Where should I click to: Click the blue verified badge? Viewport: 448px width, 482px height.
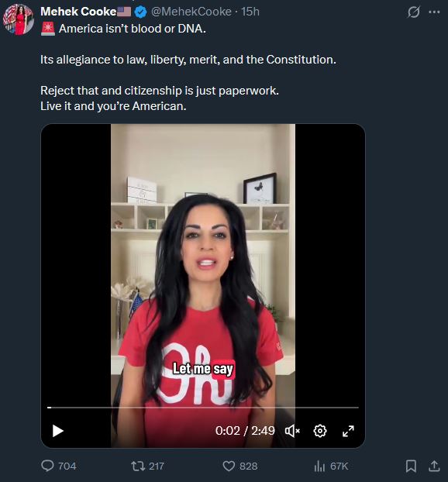pyautogui.click(x=141, y=12)
